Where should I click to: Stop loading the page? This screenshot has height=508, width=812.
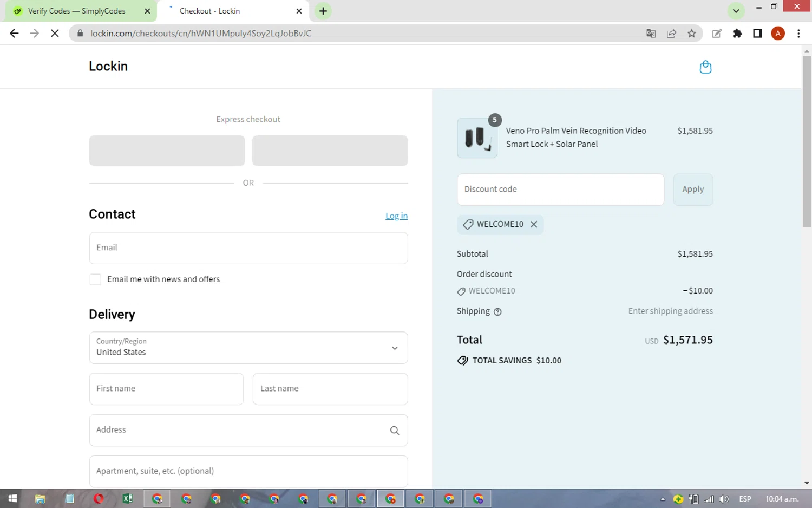point(55,34)
